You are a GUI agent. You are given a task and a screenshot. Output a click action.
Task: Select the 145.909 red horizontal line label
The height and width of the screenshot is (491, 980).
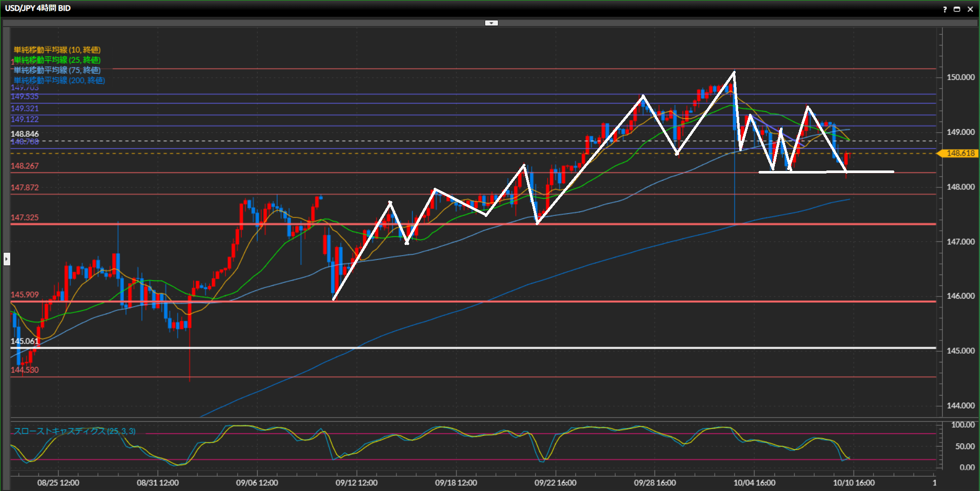coord(24,294)
